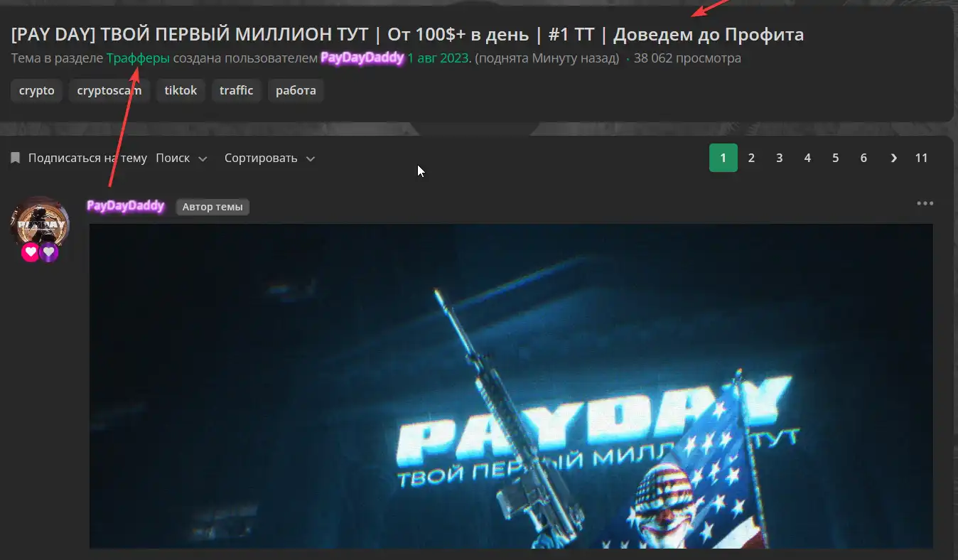
Task: Go to next page using arrow
Action: coord(893,158)
